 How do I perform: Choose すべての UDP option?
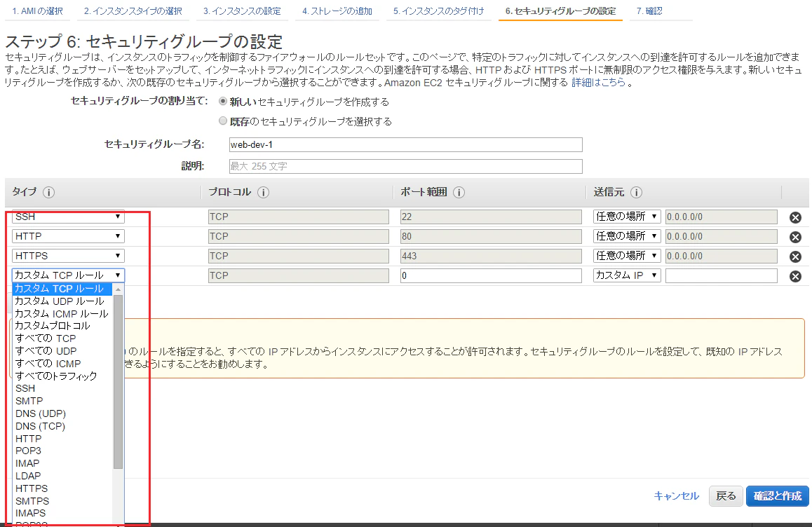[x=62, y=351]
